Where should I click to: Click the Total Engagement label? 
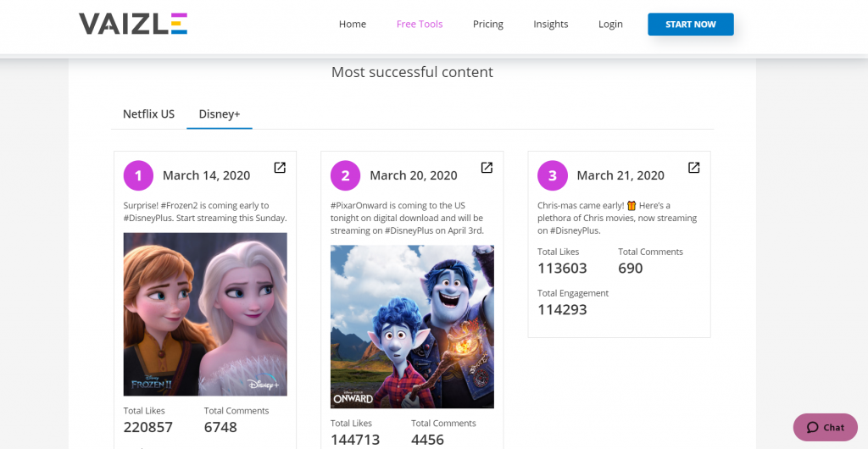573,293
